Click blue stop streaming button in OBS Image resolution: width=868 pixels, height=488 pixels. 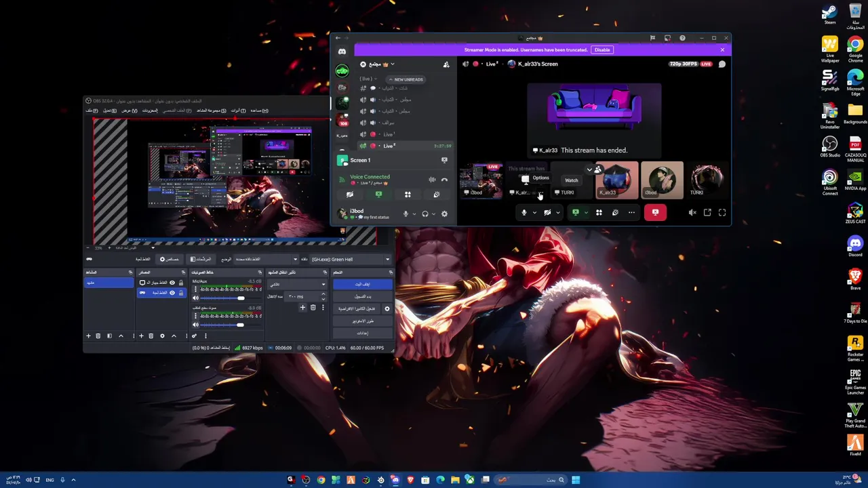coord(363,284)
